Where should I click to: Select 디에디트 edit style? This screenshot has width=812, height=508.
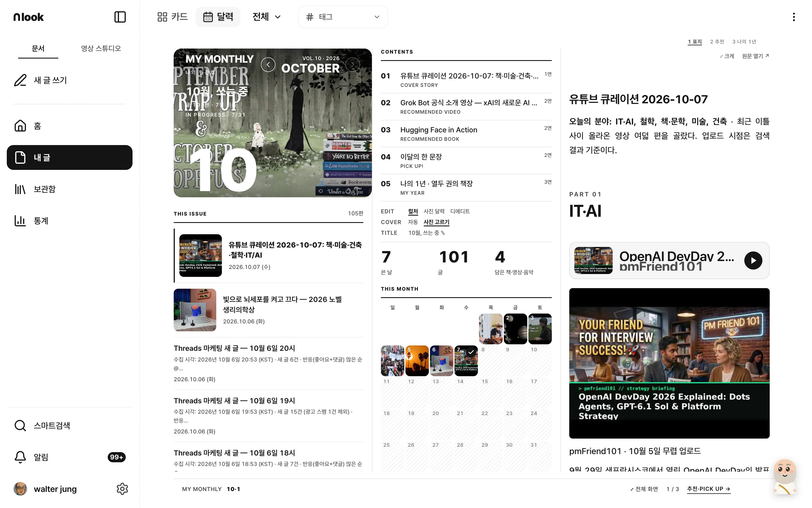click(460, 211)
